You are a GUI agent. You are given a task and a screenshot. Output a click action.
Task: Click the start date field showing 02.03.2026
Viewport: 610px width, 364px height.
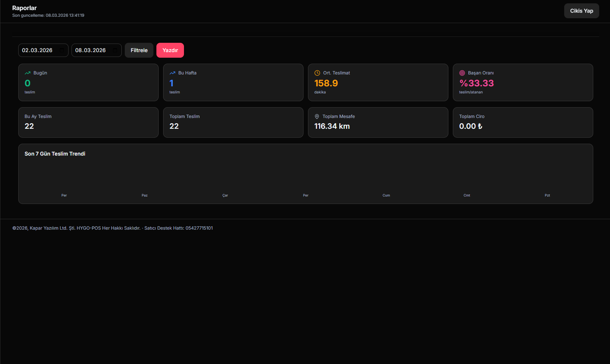(x=37, y=50)
